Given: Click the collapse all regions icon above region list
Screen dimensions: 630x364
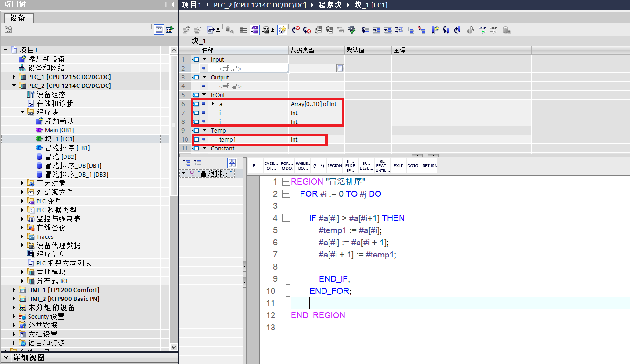Looking at the screenshot, I should [186, 163].
